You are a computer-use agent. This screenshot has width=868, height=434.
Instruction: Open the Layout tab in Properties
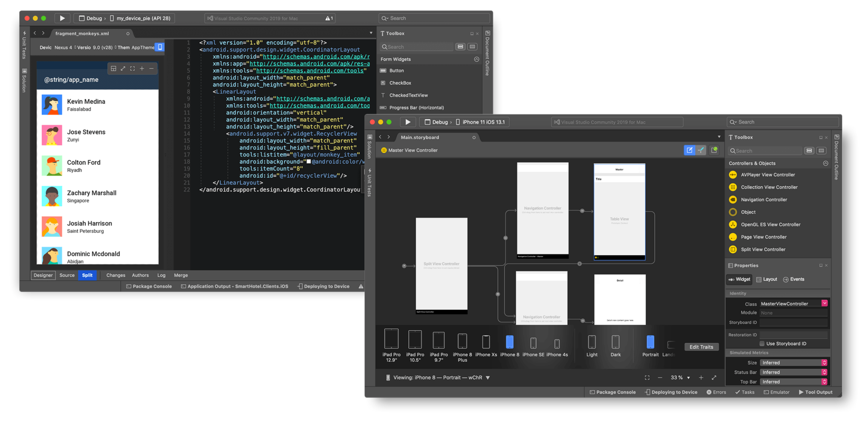(x=766, y=279)
